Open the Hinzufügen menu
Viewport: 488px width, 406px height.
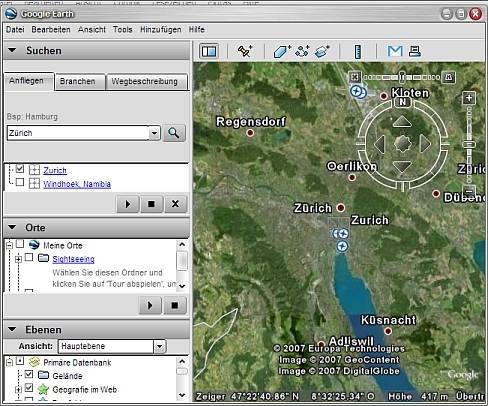click(x=161, y=29)
